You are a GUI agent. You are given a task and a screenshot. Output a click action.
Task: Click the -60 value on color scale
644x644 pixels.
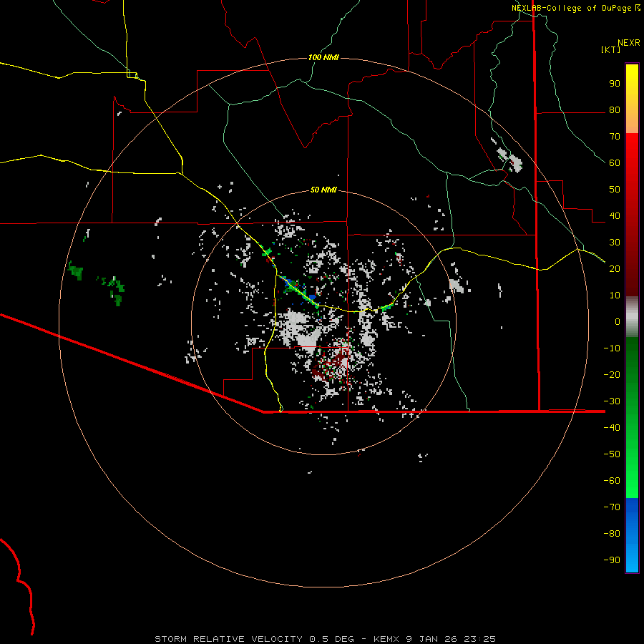[612, 481]
